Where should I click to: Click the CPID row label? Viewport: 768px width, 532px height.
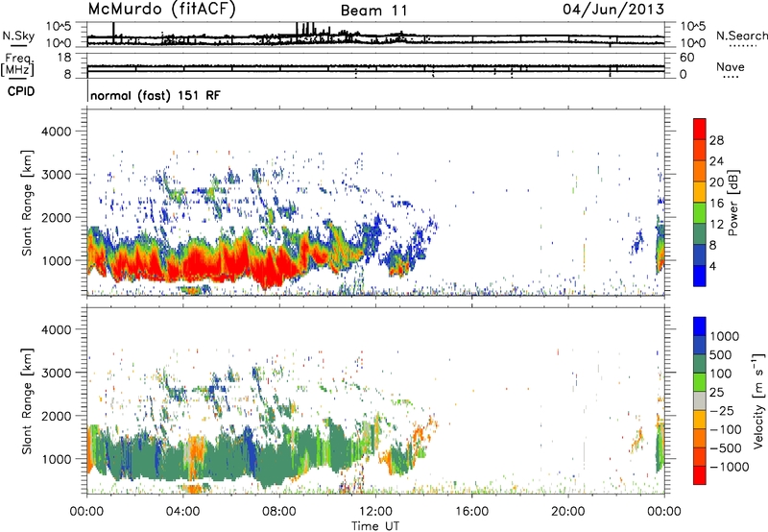(x=21, y=91)
